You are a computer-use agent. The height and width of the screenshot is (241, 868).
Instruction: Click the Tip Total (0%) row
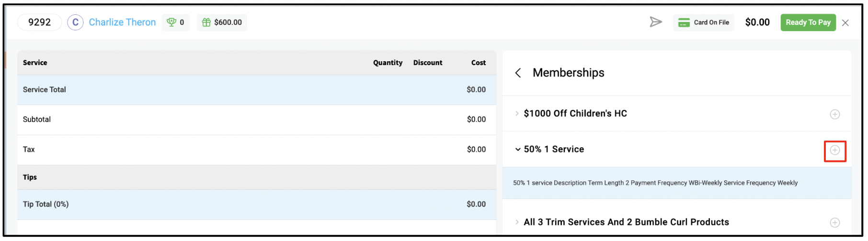(x=257, y=205)
